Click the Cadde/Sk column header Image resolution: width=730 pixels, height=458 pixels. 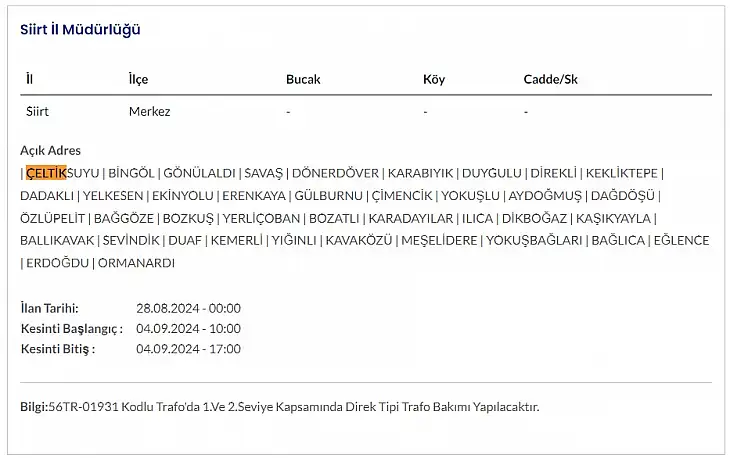(550, 79)
